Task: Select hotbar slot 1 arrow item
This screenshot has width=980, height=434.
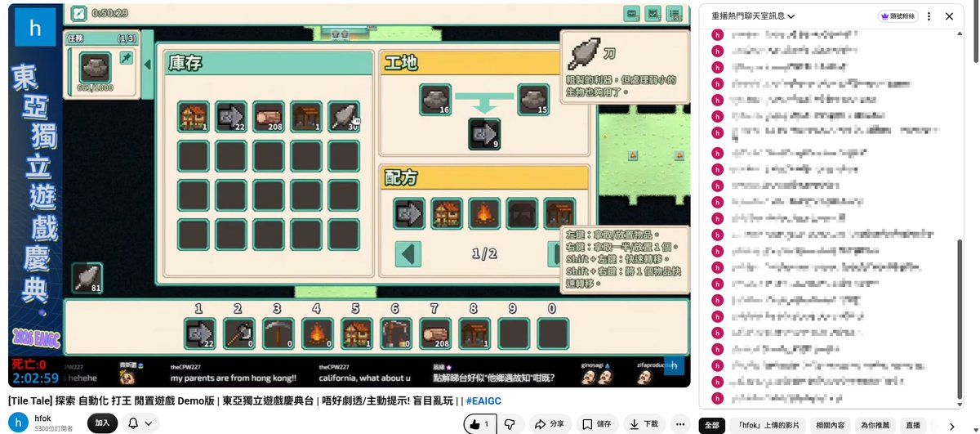Action: click(x=199, y=333)
